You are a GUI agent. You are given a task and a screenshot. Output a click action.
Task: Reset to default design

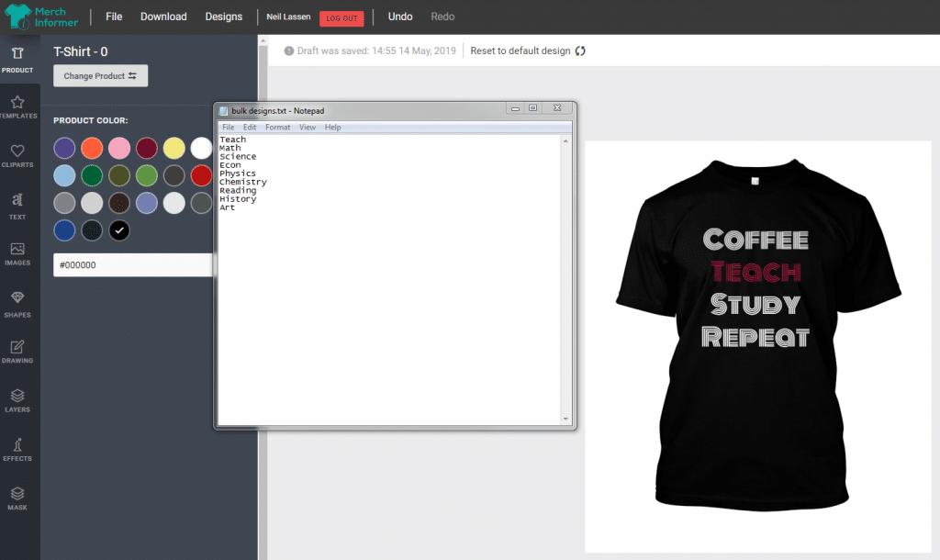pyautogui.click(x=528, y=51)
